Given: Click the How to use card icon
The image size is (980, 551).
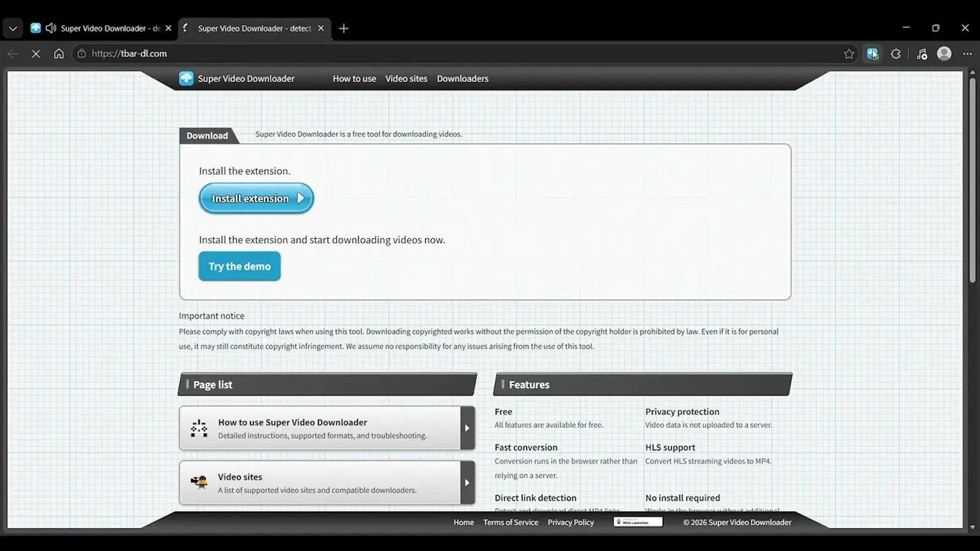Looking at the screenshot, I should point(199,428).
